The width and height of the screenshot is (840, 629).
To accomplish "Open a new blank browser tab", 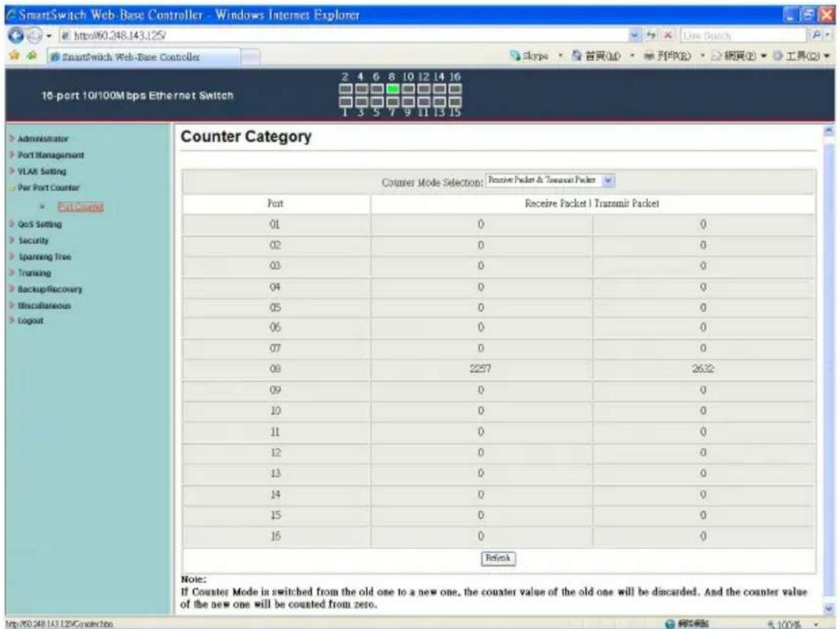I will point(250,57).
